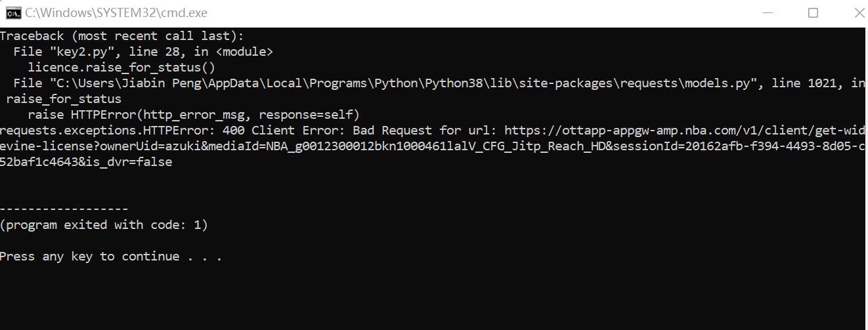Click the C:\Windows\SYSTEM32\cmd.exe title text
Screen dimensions: 868x330
click(116, 12)
